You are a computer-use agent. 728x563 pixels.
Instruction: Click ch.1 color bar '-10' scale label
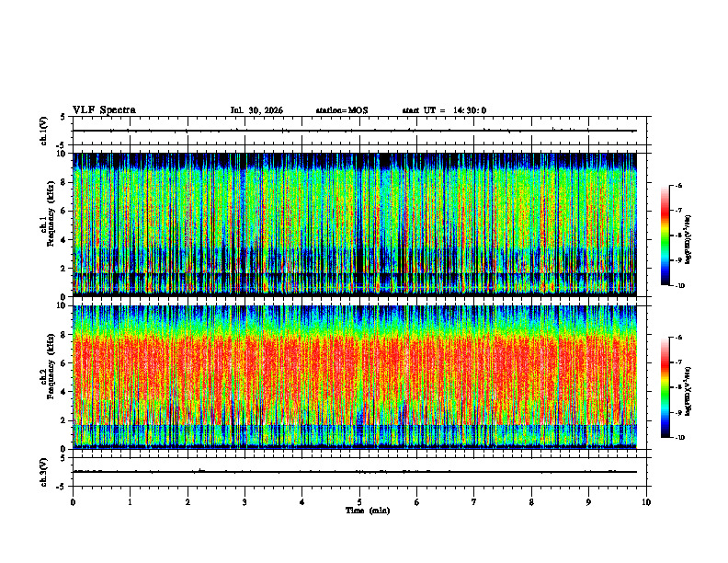(x=679, y=286)
